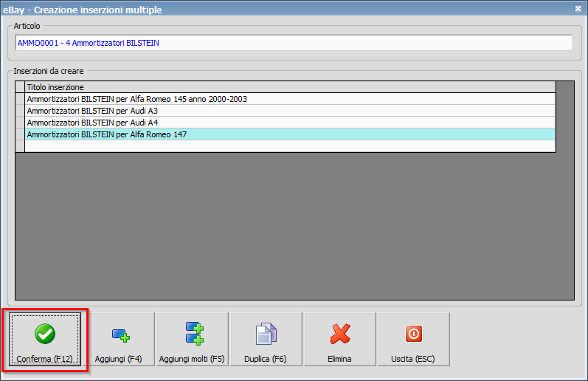The width and height of the screenshot is (588, 381).
Task: Click the Aggiungi (F4) add button
Action: [x=118, y=340]
